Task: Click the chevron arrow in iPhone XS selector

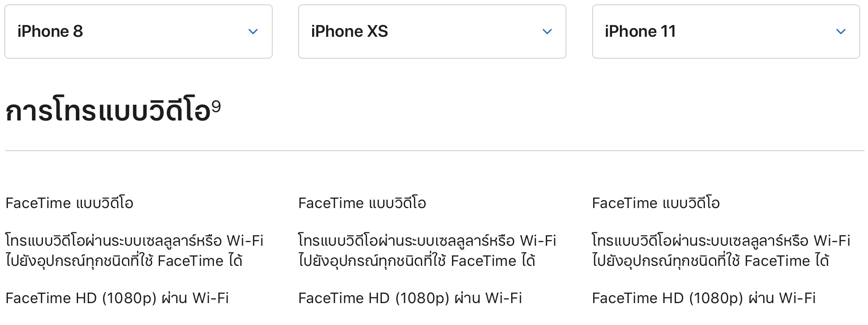Action: tap(547, 32)
